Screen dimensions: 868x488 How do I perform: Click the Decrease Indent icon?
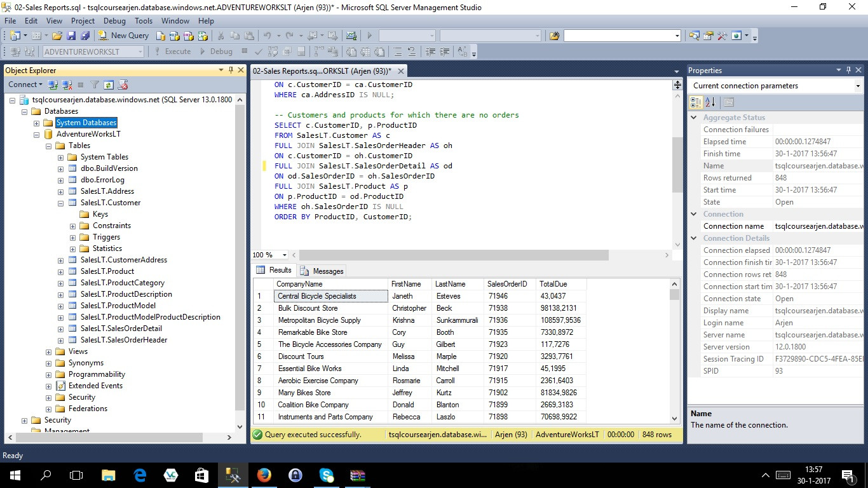point(431,51)
